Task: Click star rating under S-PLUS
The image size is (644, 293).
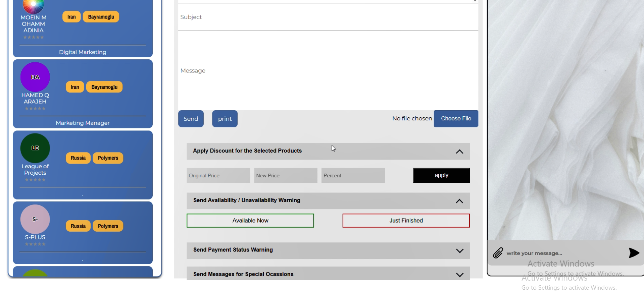Action: pyautogui.click(x=35, y=244)
